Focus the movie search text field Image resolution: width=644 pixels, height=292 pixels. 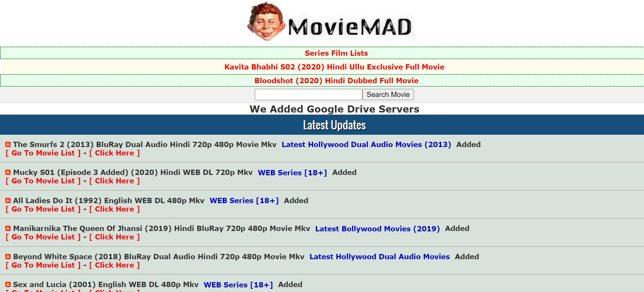[308, 95]
